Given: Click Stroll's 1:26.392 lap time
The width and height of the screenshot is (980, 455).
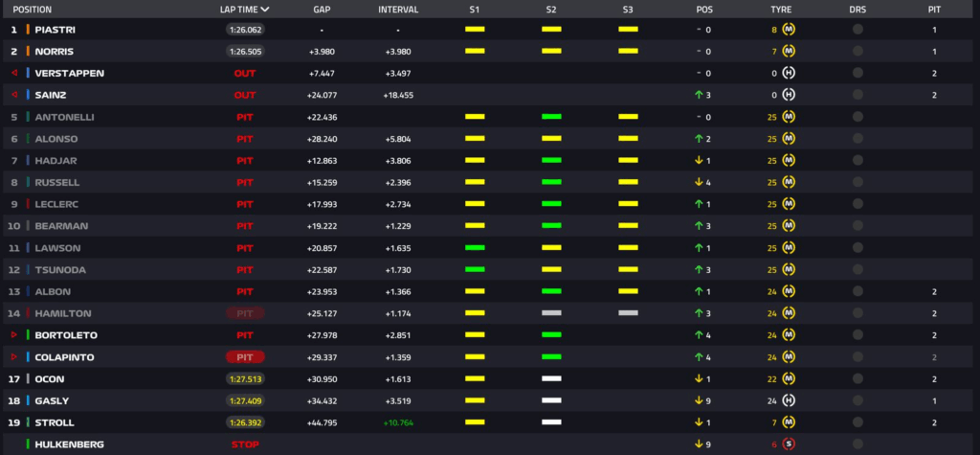Looking at the screenshot, I should pyautogui.click(x=244, y=422).
